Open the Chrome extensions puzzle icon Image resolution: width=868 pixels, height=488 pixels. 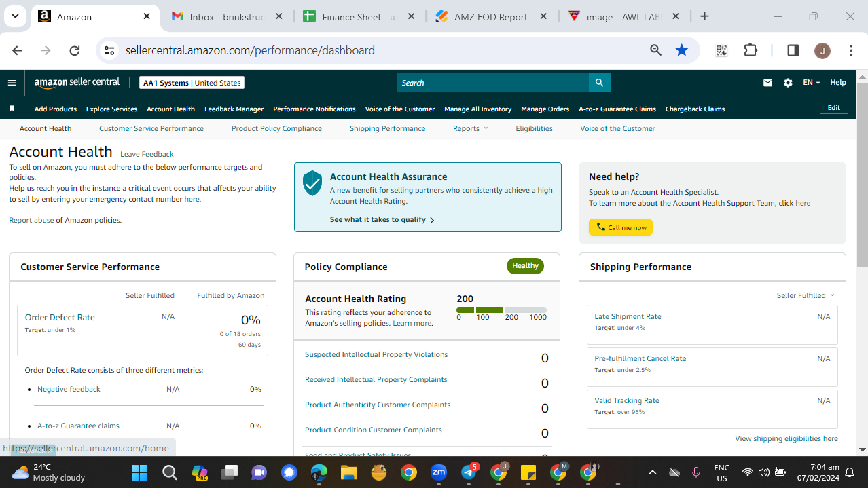pyautogui.click(x=751, y=50)
